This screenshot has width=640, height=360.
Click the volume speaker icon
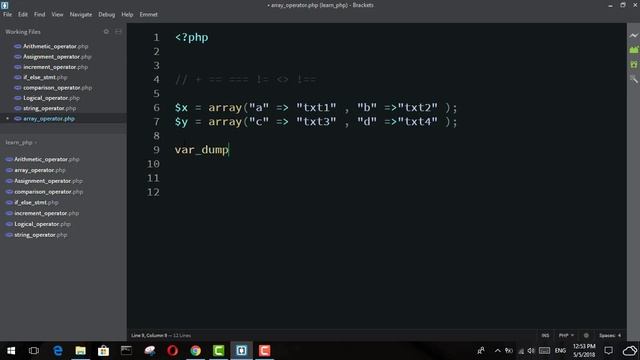531,351
